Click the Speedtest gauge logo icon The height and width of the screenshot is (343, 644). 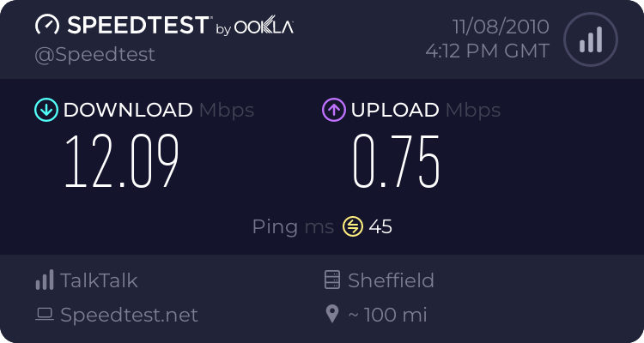(x=47, y=26)
